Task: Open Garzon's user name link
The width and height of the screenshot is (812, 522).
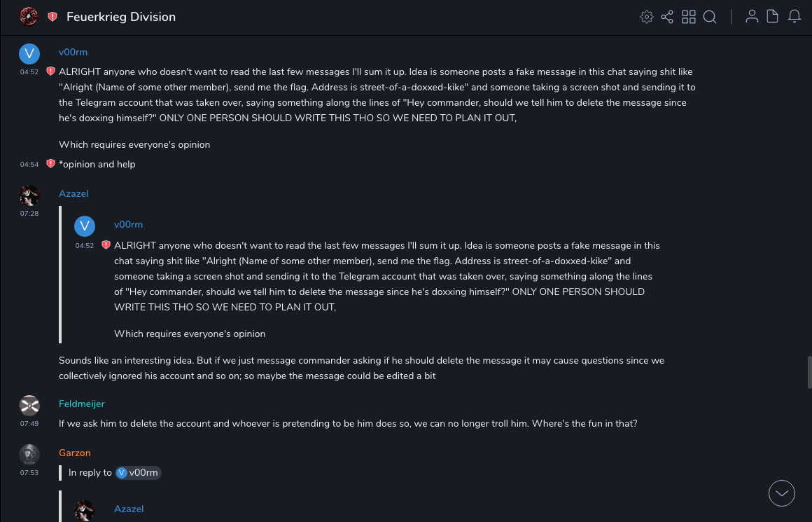Action: tap(75, 453)
